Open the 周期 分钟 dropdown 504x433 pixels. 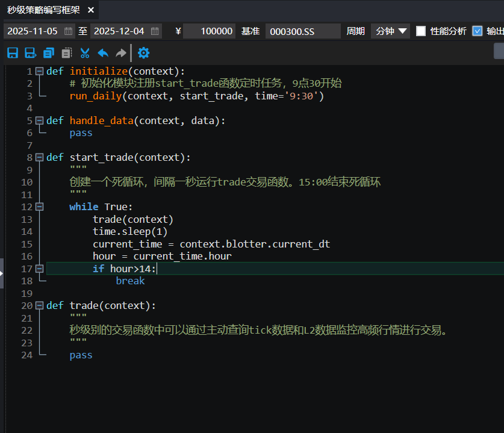click(x=391, y=31)
